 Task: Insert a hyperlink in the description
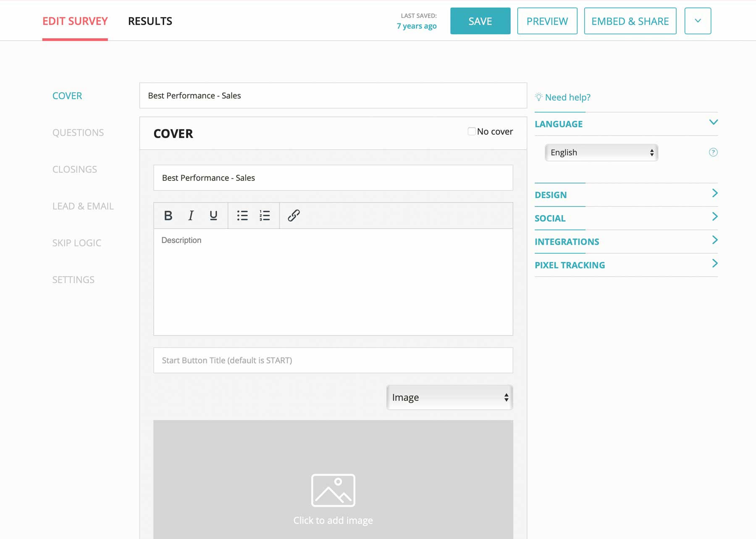coord(294,215)
